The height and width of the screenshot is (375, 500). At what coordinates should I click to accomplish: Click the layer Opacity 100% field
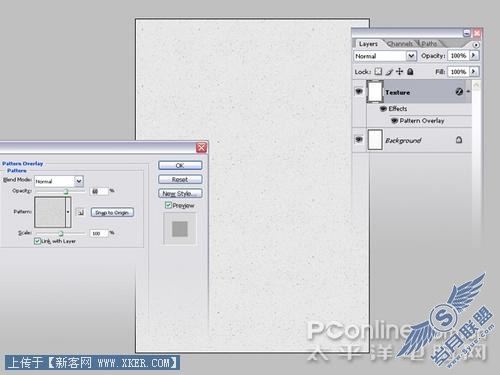point(458,55)
